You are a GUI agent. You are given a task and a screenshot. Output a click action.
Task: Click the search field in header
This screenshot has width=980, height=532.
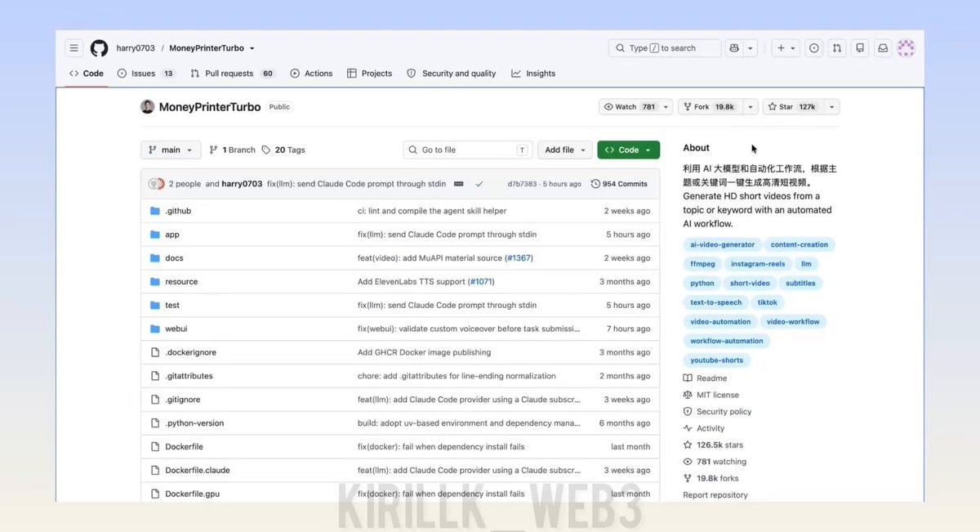[x=665, y=48]
